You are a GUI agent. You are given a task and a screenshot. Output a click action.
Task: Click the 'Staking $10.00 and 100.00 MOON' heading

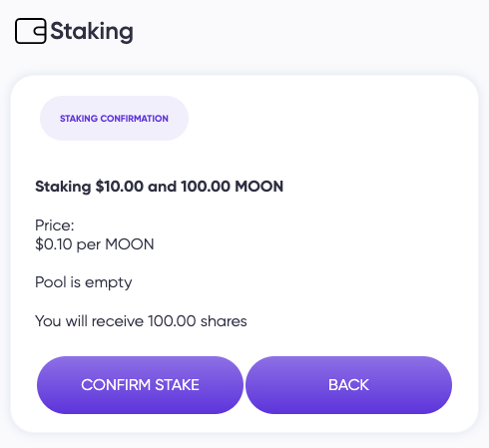160,187
